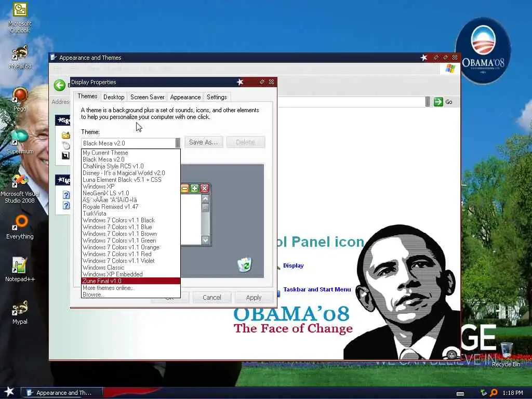Click the red X button in theme preview
532x399 pixels.
pyautogui.click(x=204, y=188)
